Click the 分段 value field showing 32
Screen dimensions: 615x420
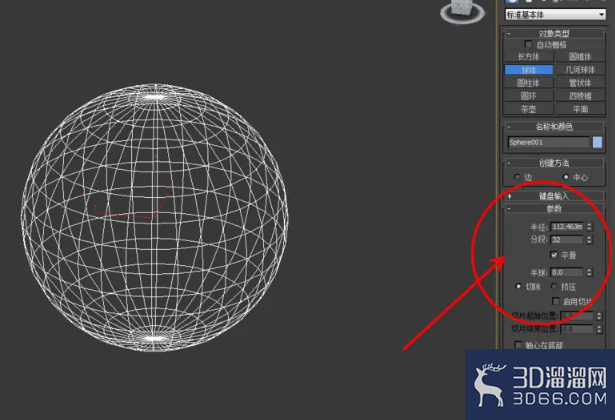click(567, 240)
